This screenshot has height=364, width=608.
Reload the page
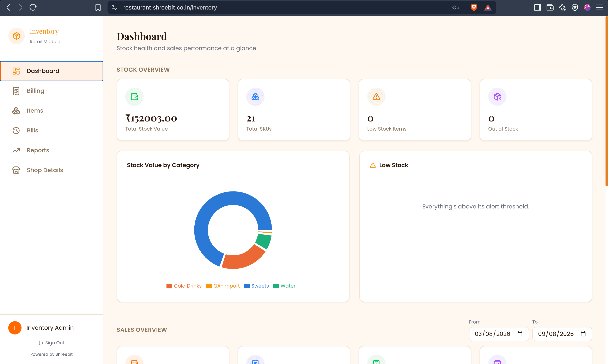[33, 7]
